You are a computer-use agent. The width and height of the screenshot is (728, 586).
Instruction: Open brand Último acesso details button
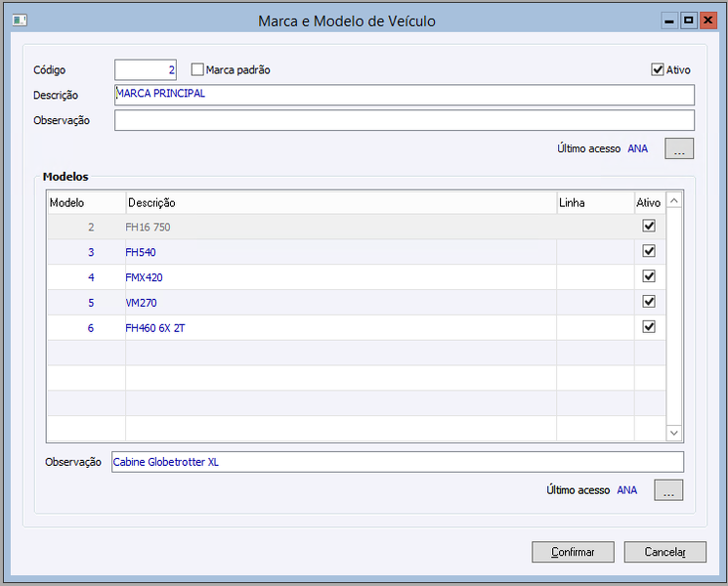679,148
